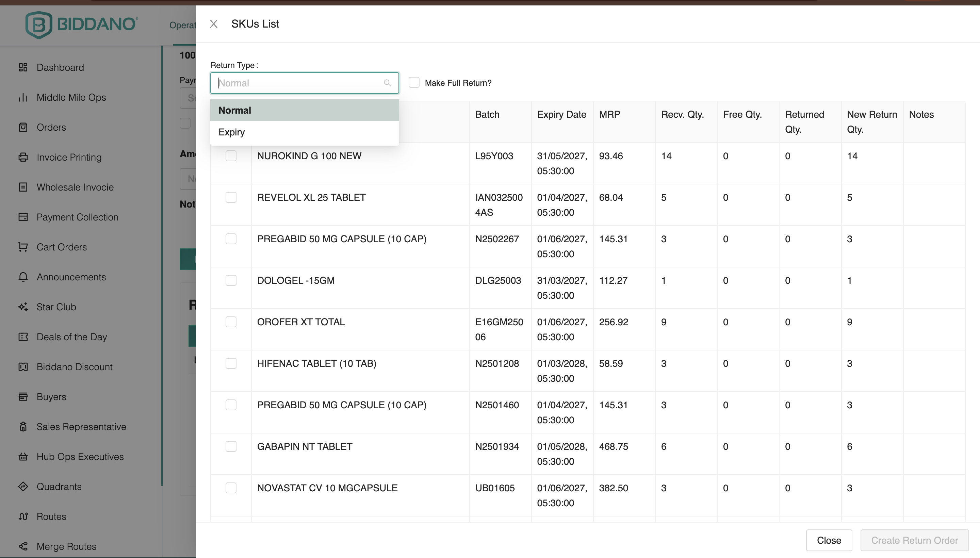Navigate to Invoice Printing
This screenshot has height=558, width=980.
[69, 157]
